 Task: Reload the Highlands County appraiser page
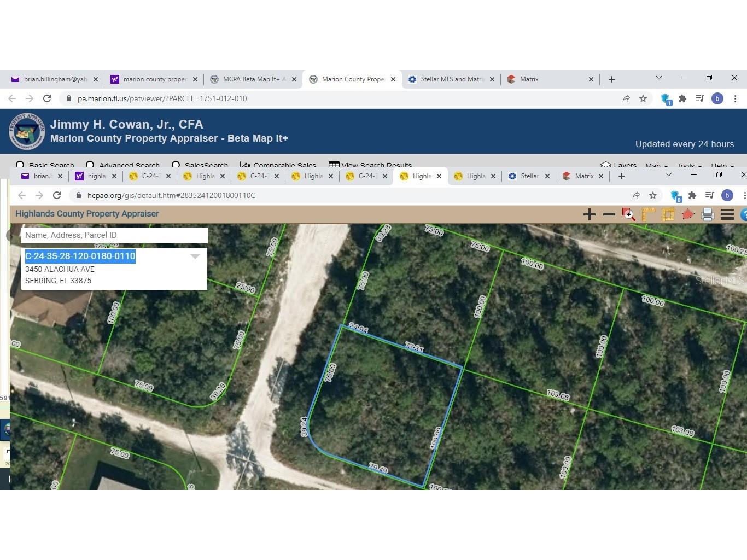pos(57,195)
